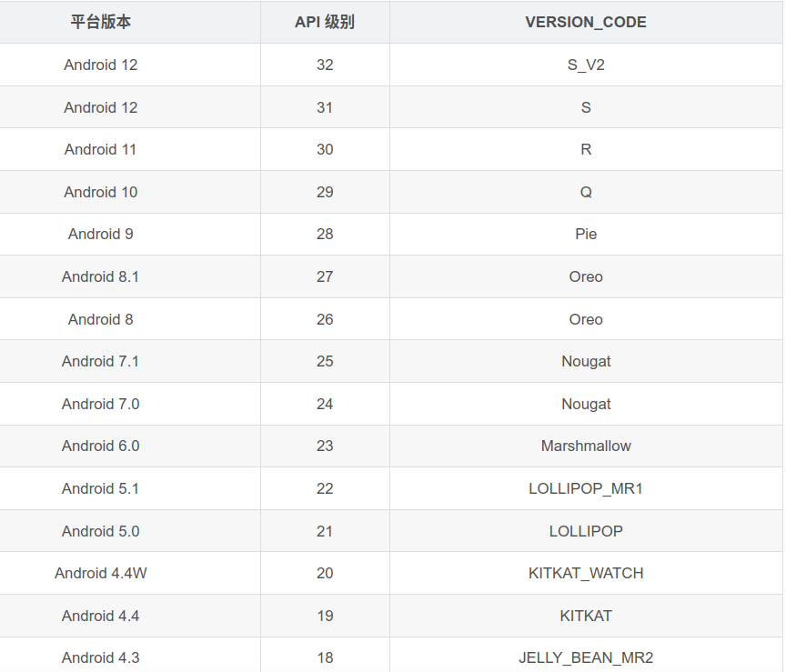Click API level 24 cell
The height and width of the screenshot is (672, 786).
pos(325,404)
